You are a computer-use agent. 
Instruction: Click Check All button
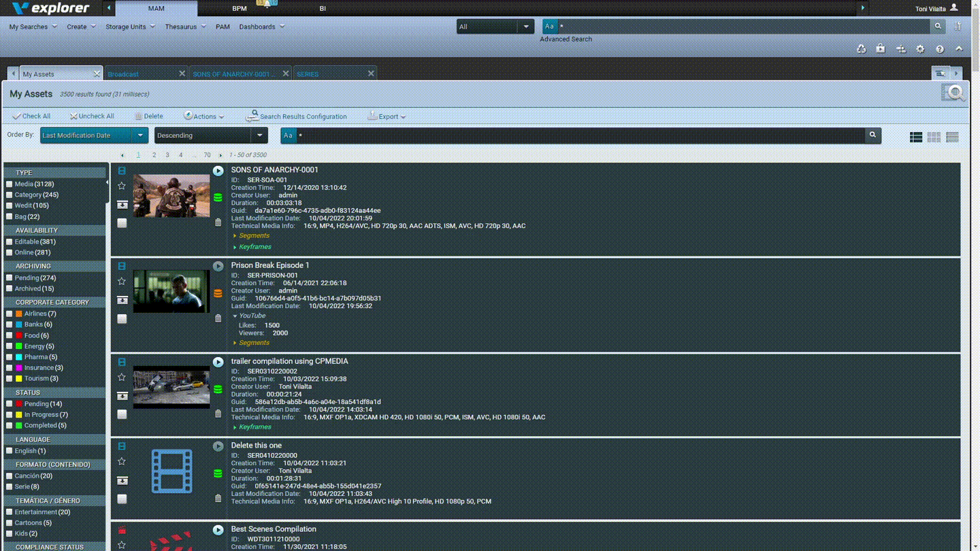coord(31,116)
